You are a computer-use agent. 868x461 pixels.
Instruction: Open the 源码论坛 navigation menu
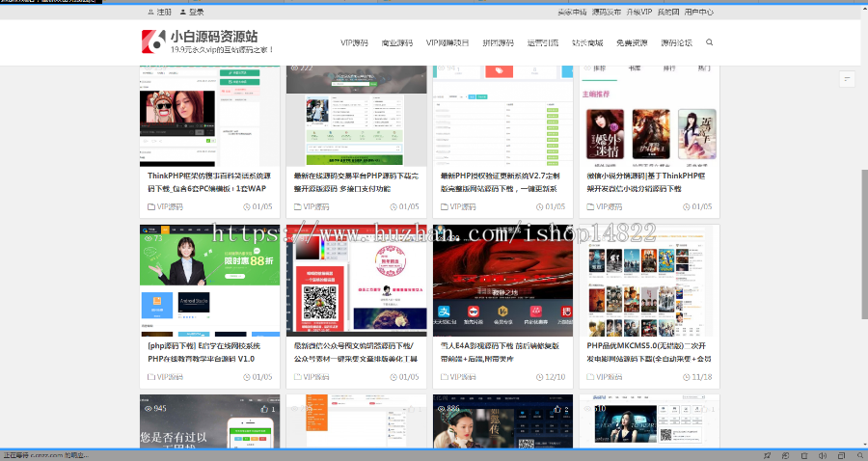tap(676, 42)
